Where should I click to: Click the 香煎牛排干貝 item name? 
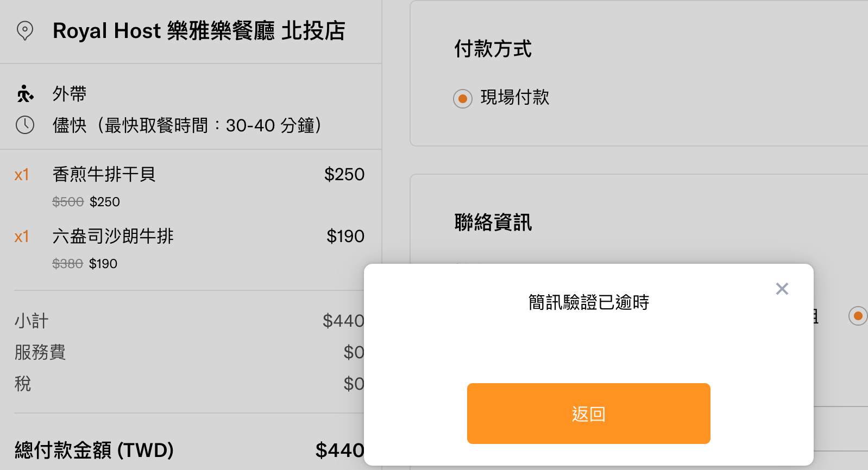[104, 174]
